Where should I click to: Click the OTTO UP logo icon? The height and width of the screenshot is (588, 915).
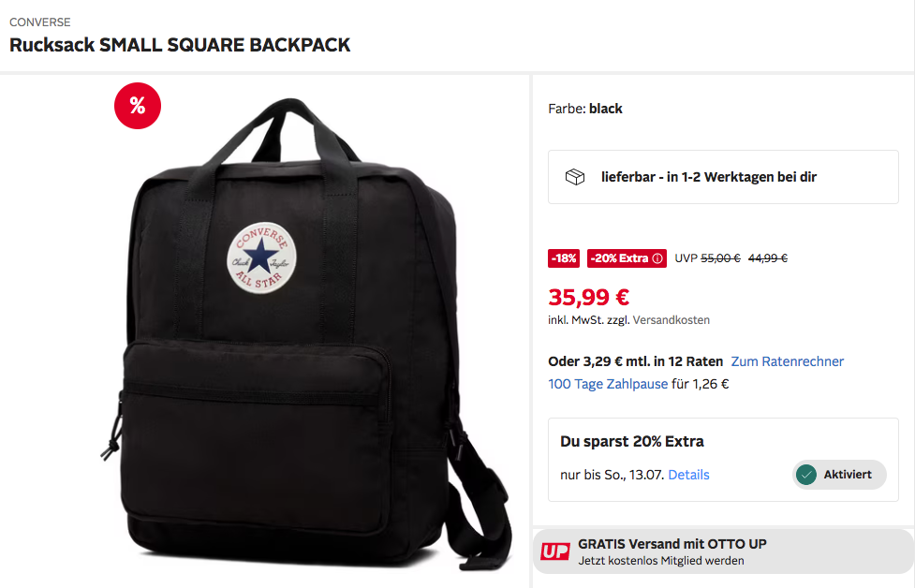[x=554, y=551]
